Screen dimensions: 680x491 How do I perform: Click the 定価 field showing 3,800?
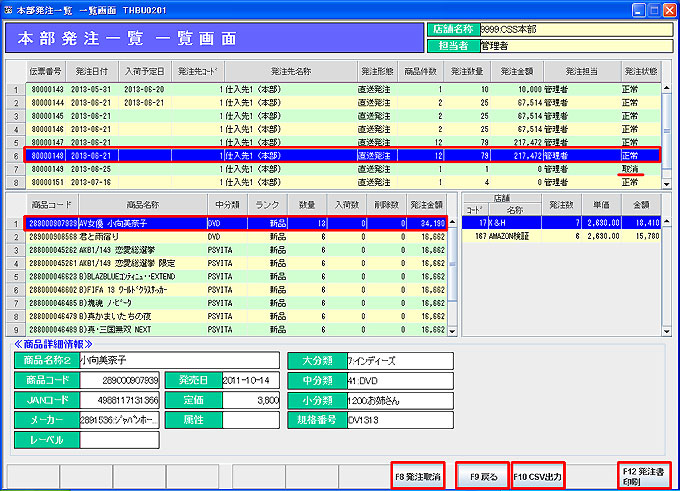point(251,400)
